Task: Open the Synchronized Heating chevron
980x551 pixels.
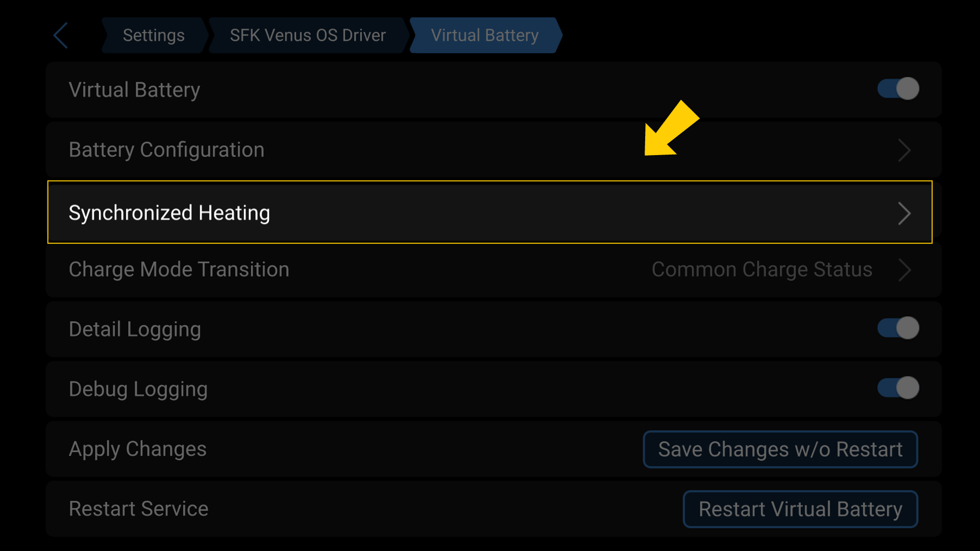Action: pos(905,213)
